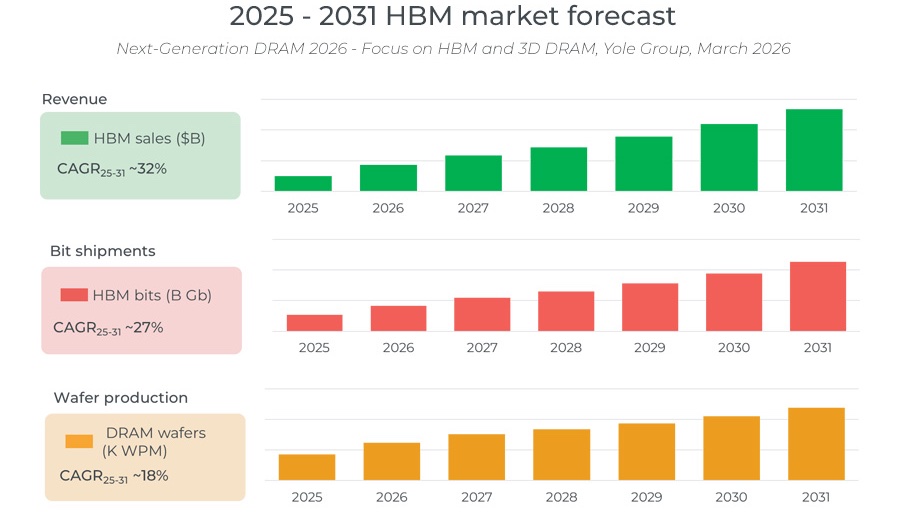Select the 2030 red bit shipments bar
Viewport: 900px width, 519px height.
(733, 302)
